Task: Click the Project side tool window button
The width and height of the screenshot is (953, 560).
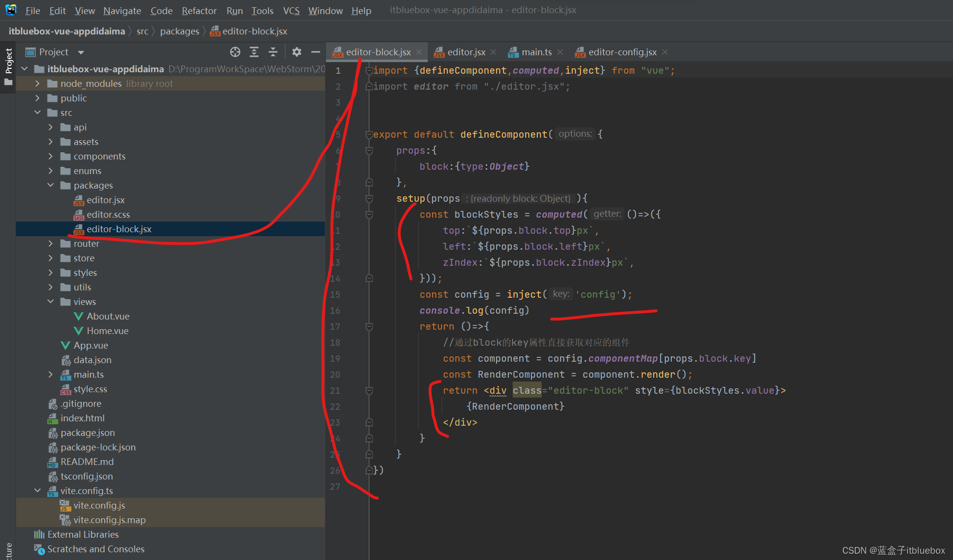Action: pos(8,67)
